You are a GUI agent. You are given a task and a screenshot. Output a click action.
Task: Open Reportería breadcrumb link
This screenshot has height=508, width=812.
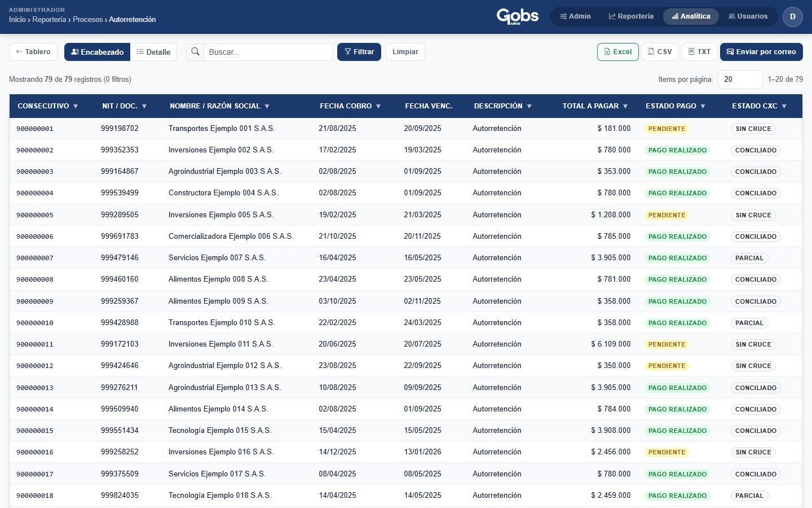(x=49, y=20)
